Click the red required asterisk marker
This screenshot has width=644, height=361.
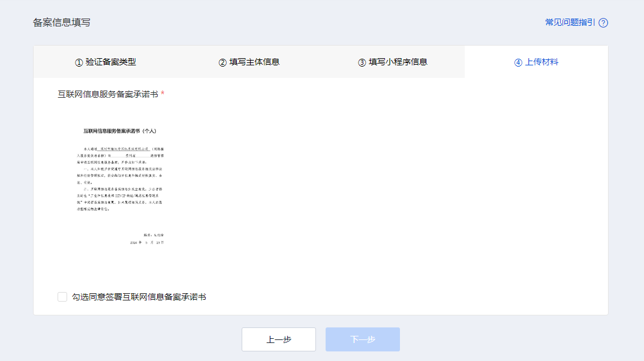coord(162,94)
